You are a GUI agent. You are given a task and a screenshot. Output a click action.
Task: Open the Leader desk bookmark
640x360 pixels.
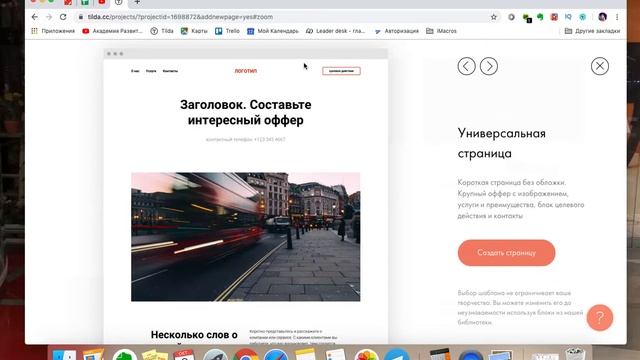(336, 31)
